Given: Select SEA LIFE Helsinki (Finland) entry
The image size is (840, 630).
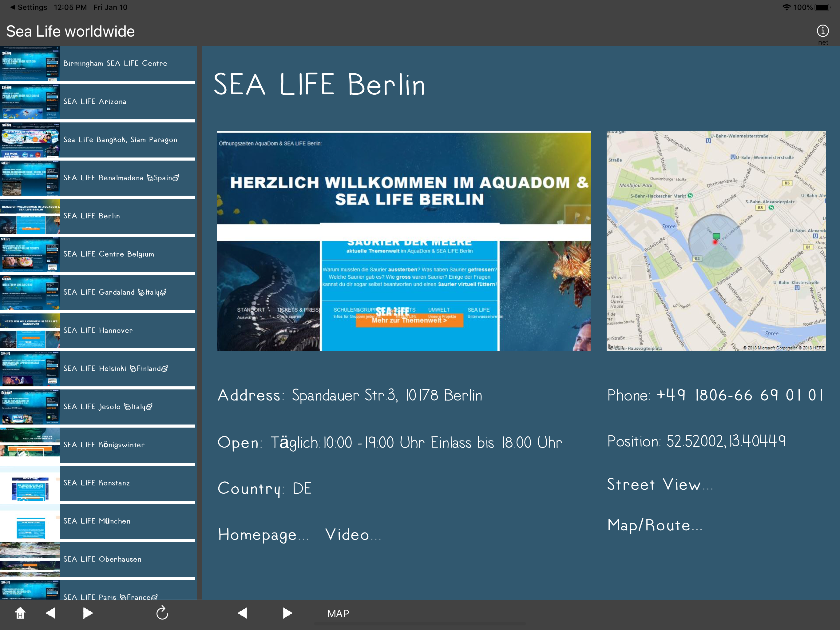Looking at the screenshot, I should tap(97, 368).
